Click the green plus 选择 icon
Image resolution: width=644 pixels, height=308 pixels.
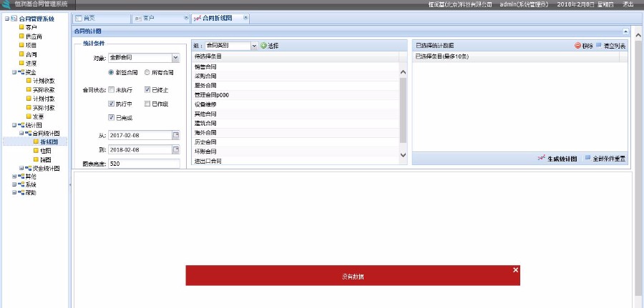coord(263,46)
